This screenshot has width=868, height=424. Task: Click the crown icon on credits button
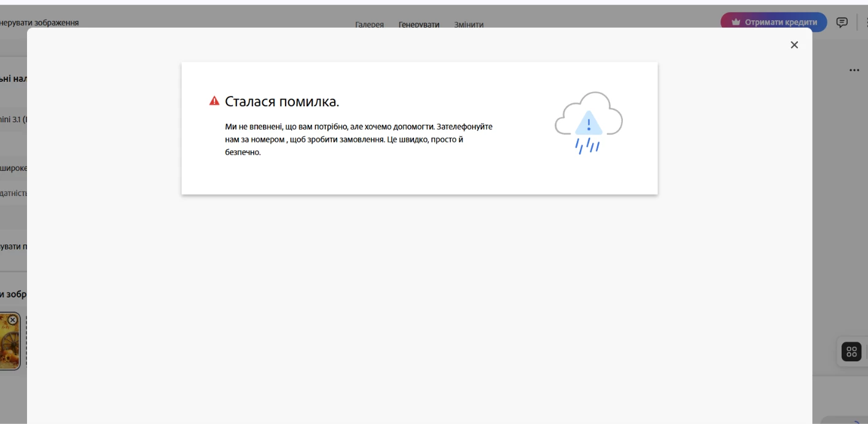point(736,22)
